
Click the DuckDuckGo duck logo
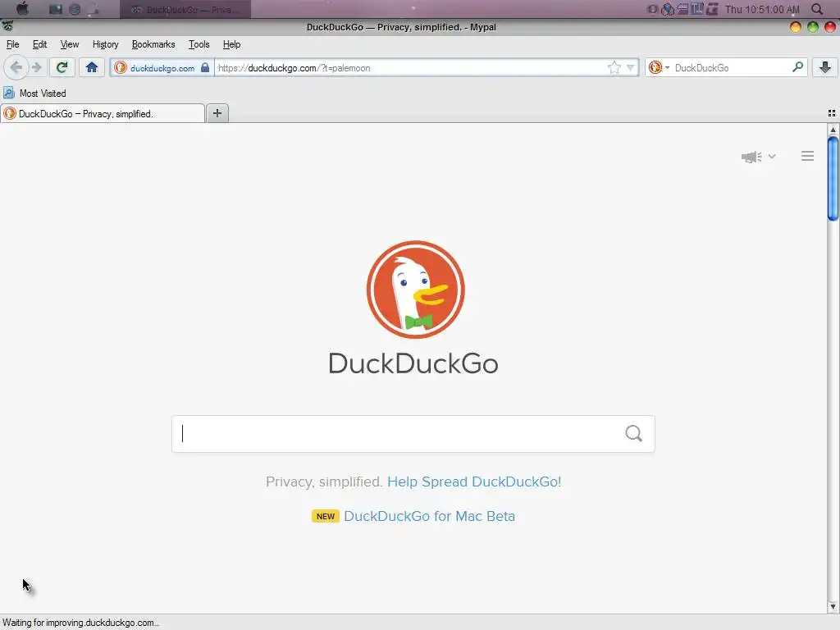[x=416, y=290]
